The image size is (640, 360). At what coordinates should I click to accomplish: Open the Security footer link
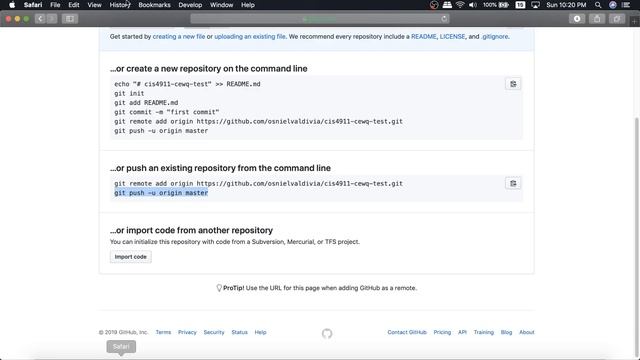click(x=214, y=332)
